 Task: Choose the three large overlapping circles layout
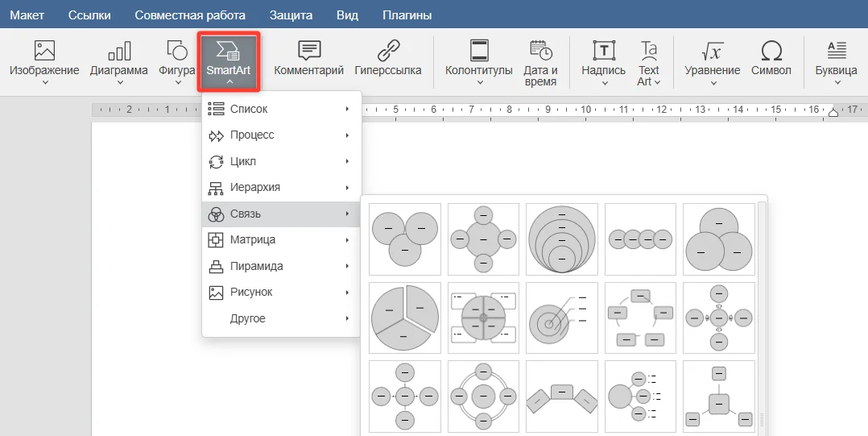tap(719, 239)
